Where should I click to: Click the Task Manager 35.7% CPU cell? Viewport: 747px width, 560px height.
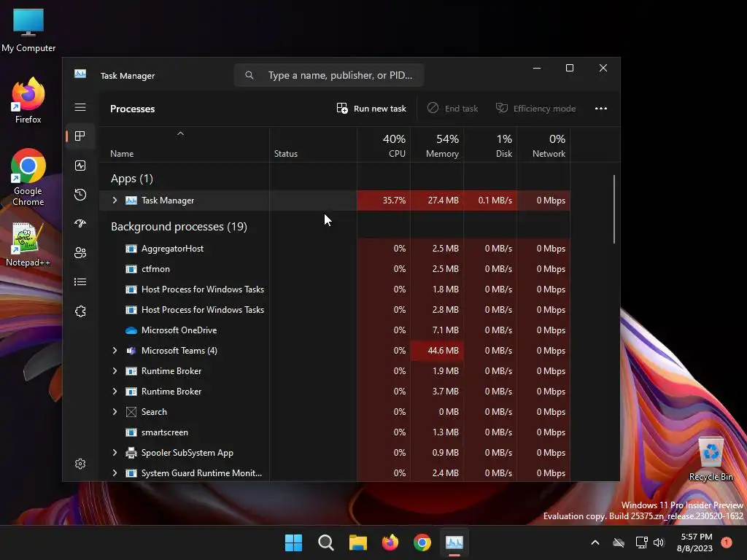click(384, 201)
